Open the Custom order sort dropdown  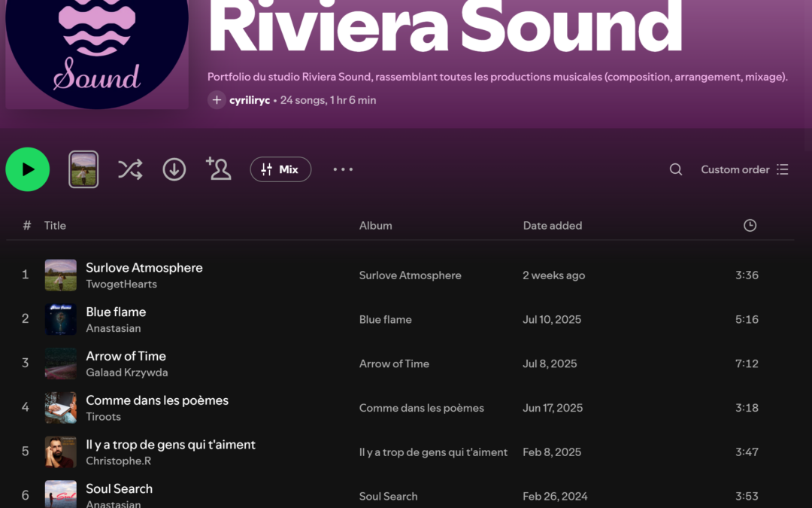coord(744,169)
